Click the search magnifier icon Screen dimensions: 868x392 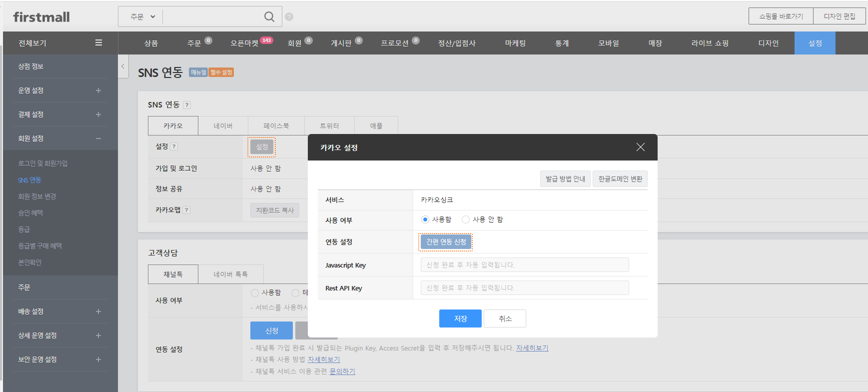coord(269,17)
